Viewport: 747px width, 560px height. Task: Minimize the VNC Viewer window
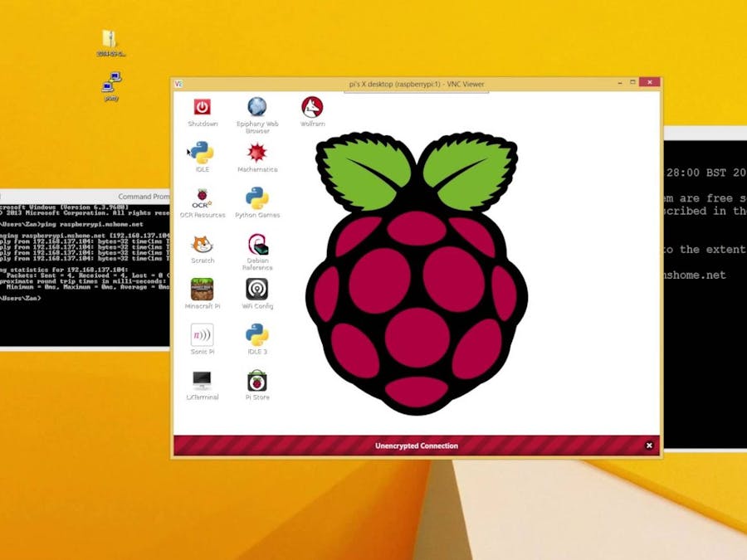tap(620, 83)
